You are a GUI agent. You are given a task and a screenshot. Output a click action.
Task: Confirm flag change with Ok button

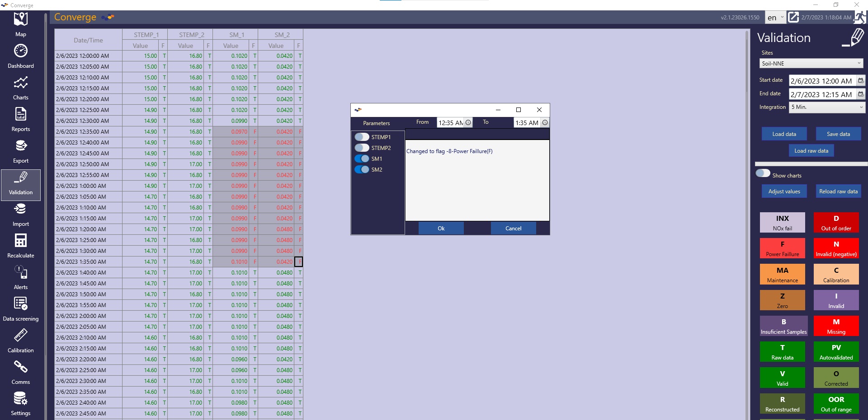441,229
